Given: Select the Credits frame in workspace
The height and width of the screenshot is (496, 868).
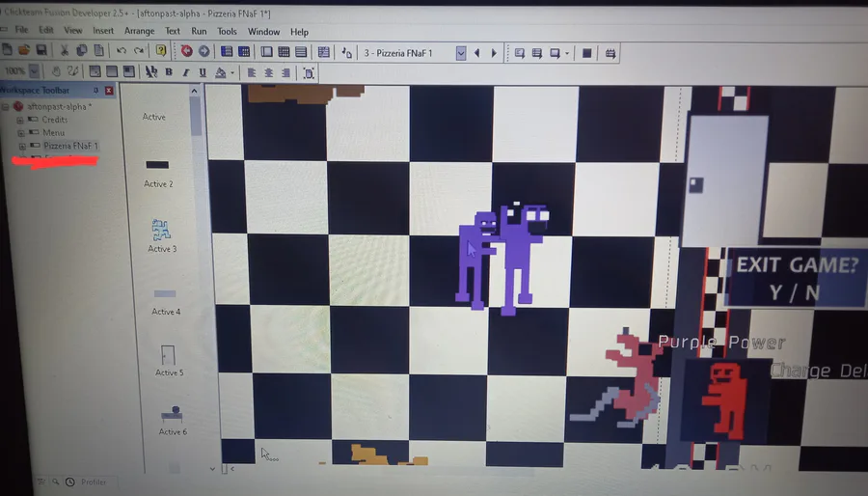Looking at the screenshot, I should (55, 120).
